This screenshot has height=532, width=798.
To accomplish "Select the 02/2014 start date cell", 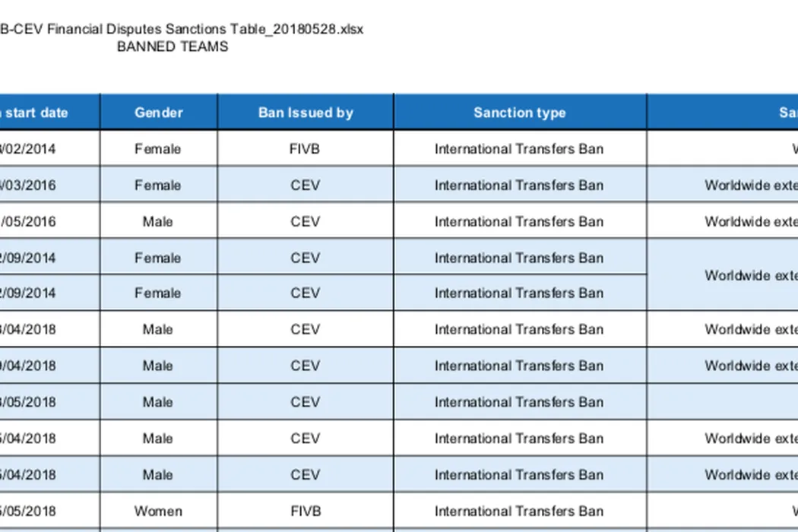I will pos(30,149).
